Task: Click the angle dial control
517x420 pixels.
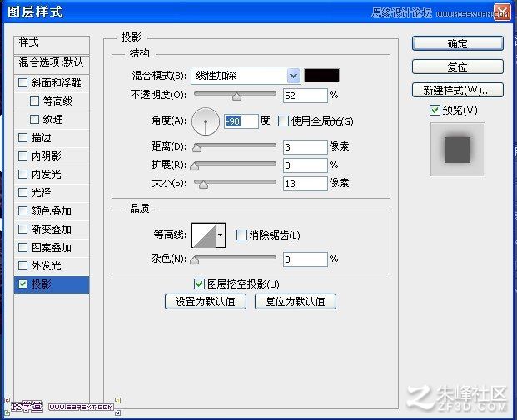Action: (206, 121)
